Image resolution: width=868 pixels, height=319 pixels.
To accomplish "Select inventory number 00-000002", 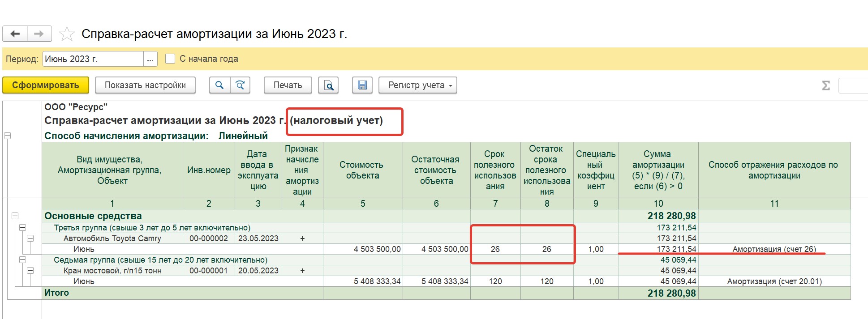I will tap(209, 238).
